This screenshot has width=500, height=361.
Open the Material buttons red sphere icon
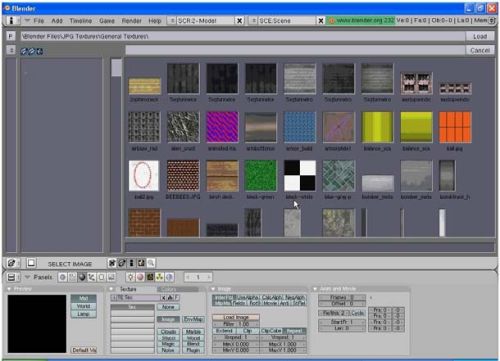coord(140,277)
